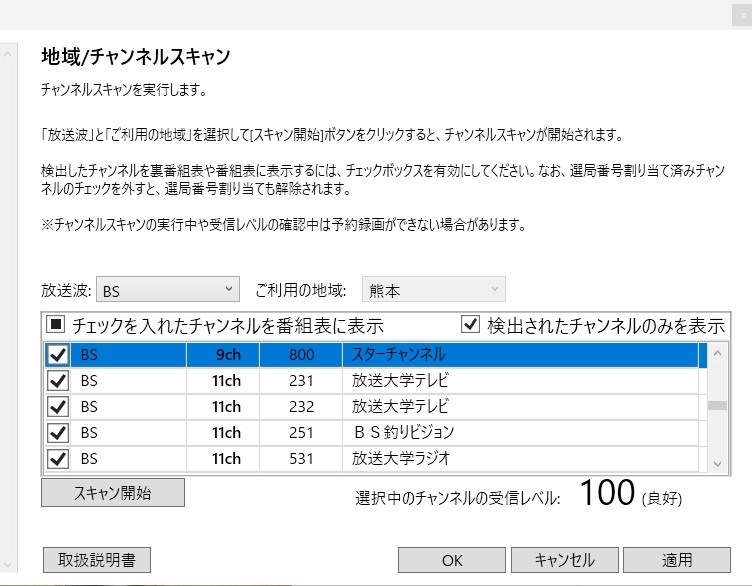The image size is (752, 586).
Task: Toggle checkbox for ＢＳ釣りビジョン channel 251
Action: [58, 433]
